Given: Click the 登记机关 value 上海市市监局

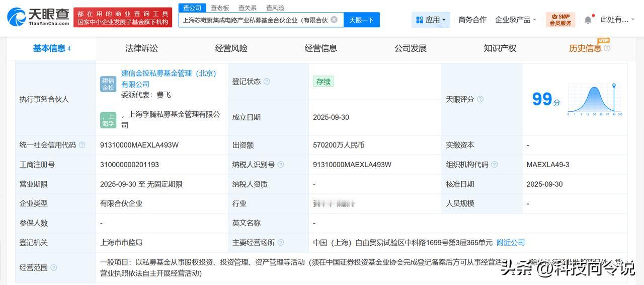Looking at the screenshot, I should (121, 243).
